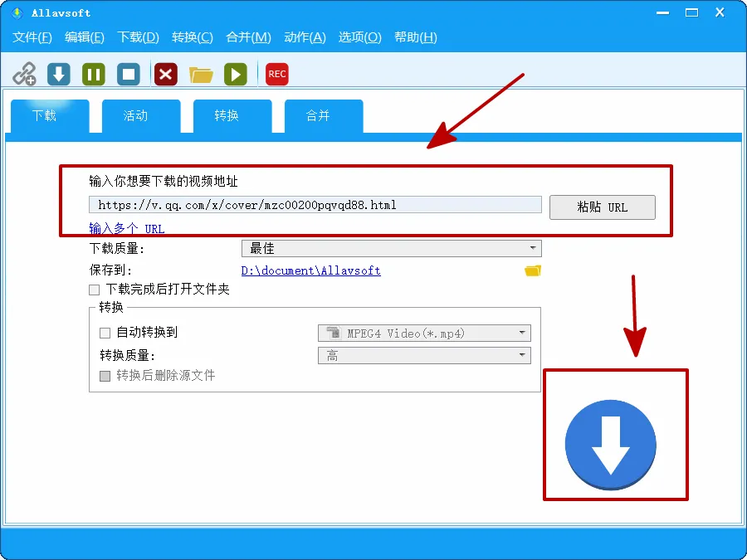This screenshot has width=747, height=560.
Task: Click the green play toolbar icon
Action: click(236, 74)
